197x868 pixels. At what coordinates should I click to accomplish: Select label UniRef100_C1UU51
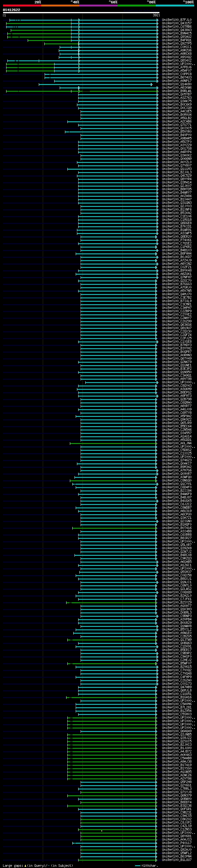tap(176, 694)
